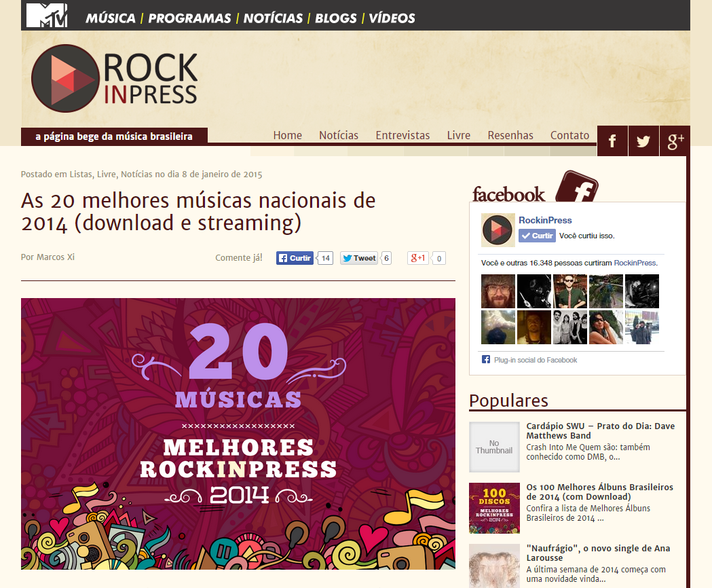The width and height of the screenshot is (712, 588).
Task: Open the Twitter bird icon in navbar
Action: pyautogui.click(x=643, y=141)
